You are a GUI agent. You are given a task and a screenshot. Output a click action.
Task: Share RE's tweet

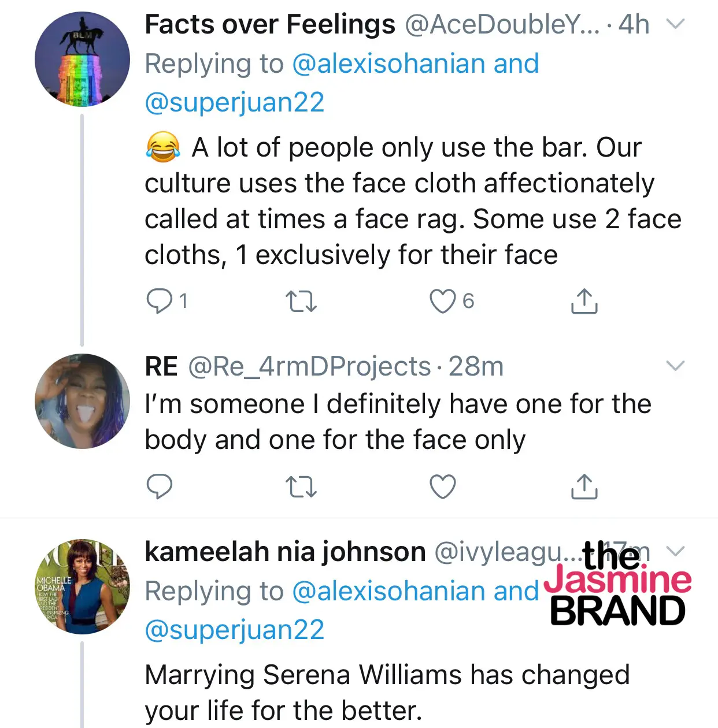pyautogui.click(x=584, y=486)
